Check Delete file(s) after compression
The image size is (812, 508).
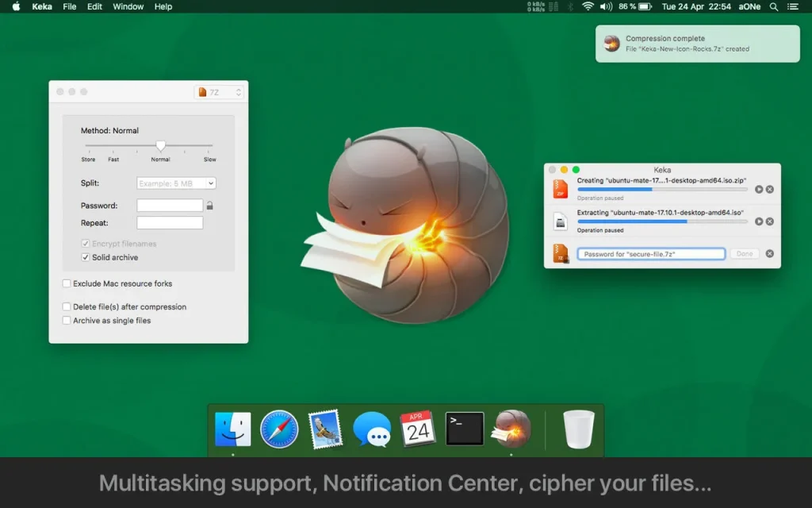67,306
